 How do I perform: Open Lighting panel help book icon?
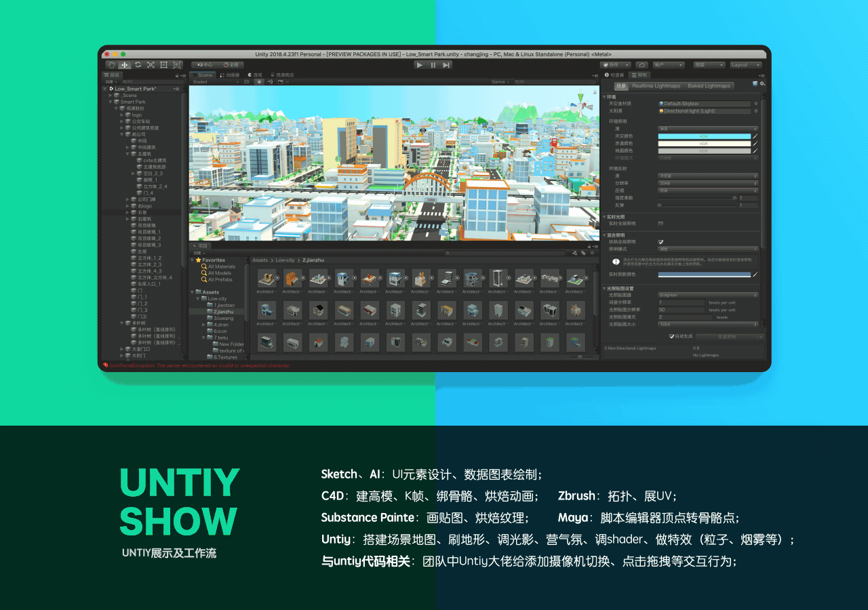click(x=755, y=83)
